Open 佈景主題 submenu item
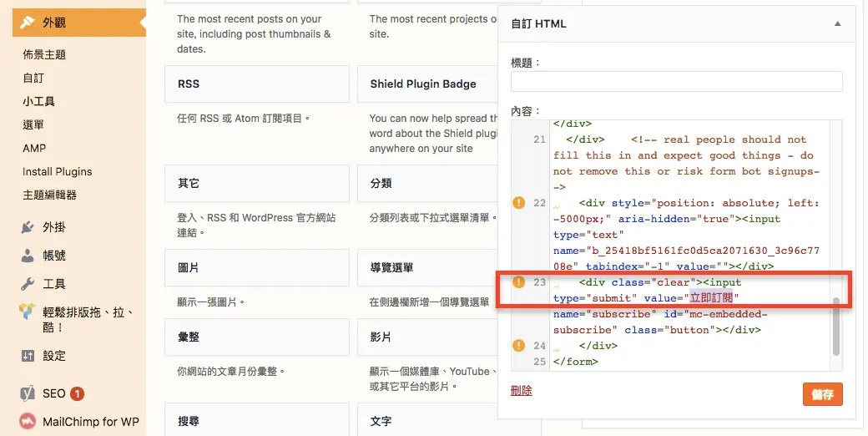Screen dimensions: 868x436 (x=44, y=54)
